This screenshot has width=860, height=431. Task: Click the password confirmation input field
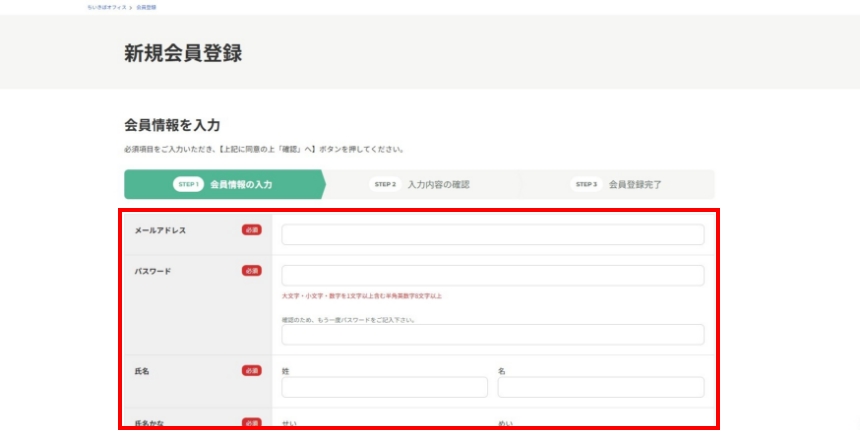coord(492,335)
